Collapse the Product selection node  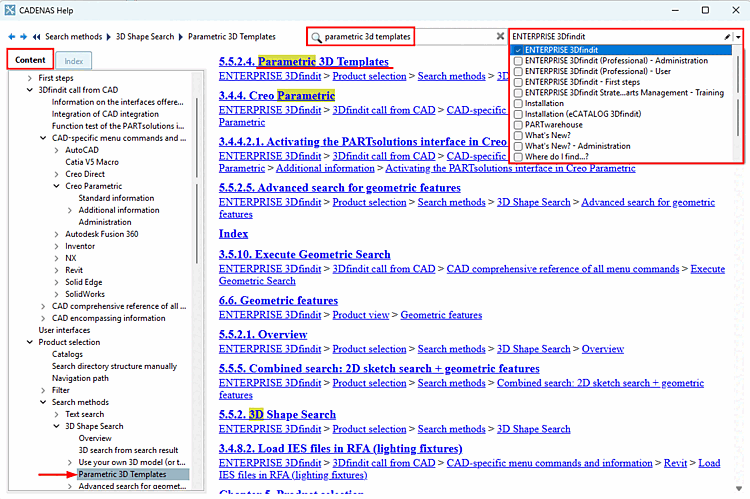click(x=30, y=342)
